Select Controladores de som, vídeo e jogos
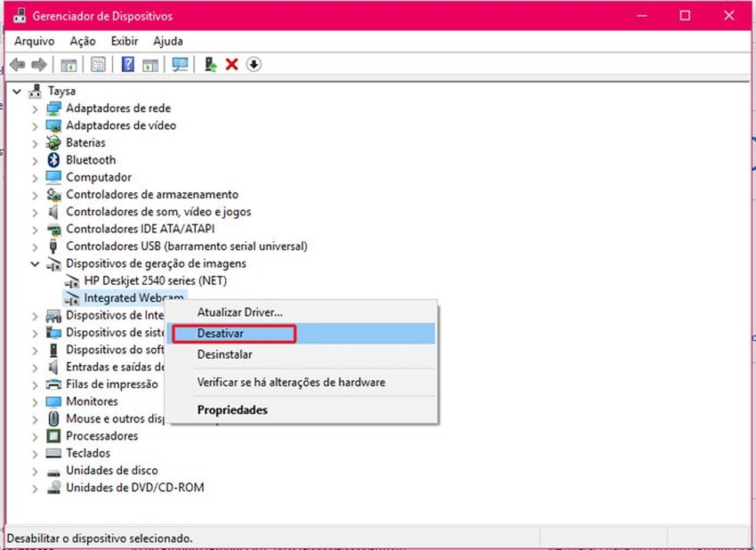 pos(158,211)
